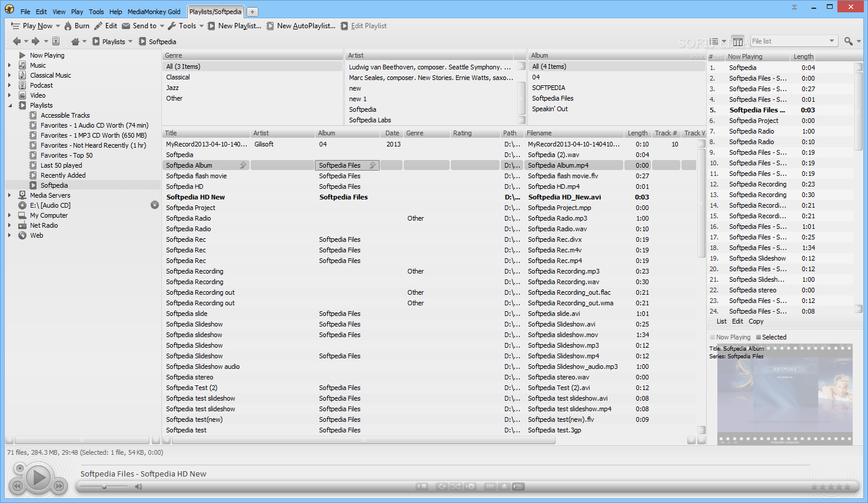Click the speaker volume icon in the player
This screenshot has height=503, width=868.
(x=138, y=487)
